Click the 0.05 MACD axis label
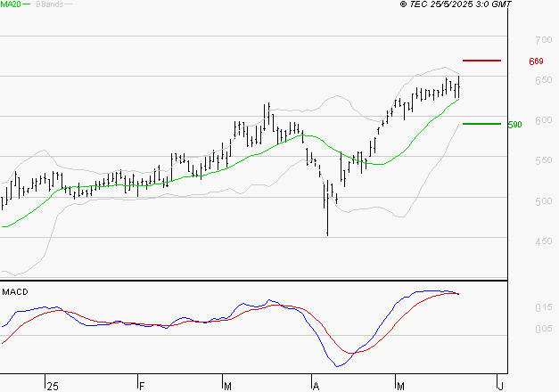This screenshot has width=559, height=392. tap(517, 330)
